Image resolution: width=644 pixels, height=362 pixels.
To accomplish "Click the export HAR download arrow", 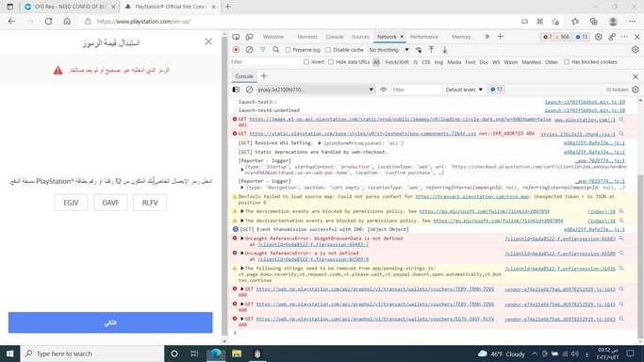I will [x=445, y=50].
